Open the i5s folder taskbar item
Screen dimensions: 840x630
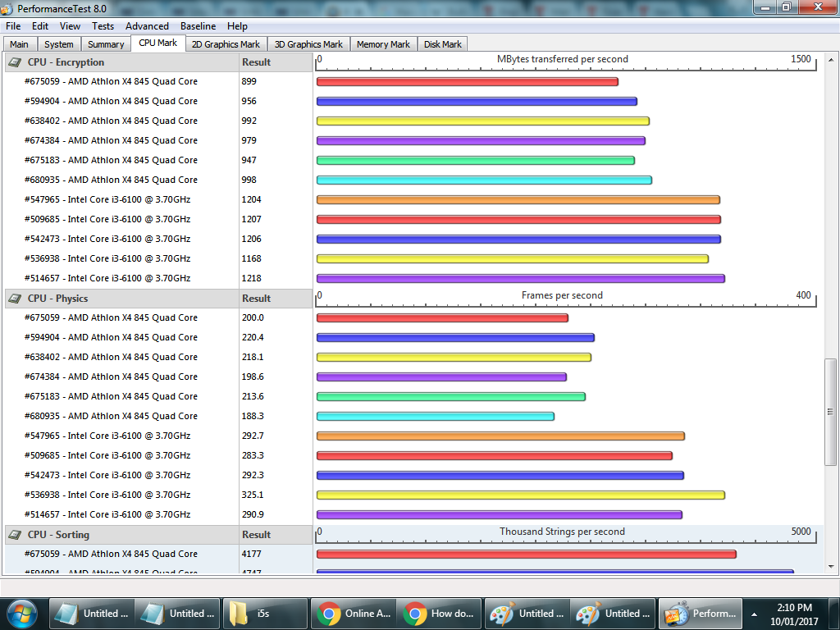265,614
